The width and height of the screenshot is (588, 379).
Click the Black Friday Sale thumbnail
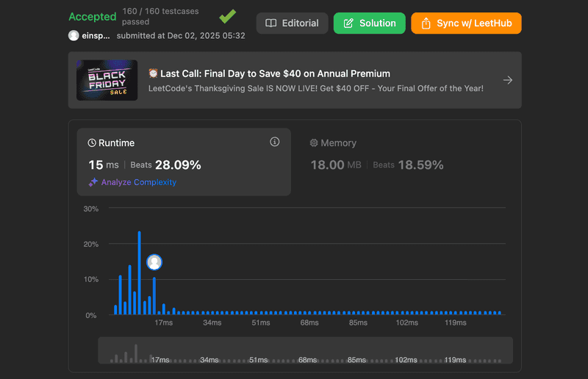(x=107, y=80)
